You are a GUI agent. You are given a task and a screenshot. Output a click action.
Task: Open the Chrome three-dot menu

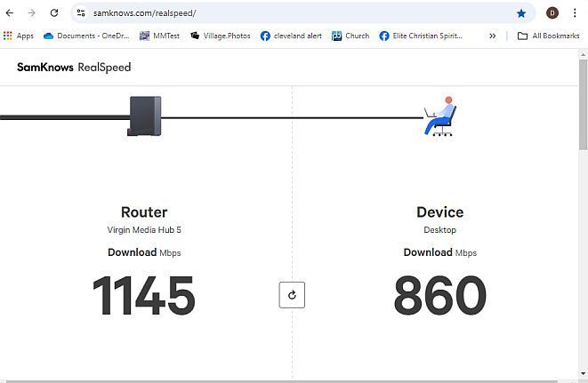tap(575, 13)
